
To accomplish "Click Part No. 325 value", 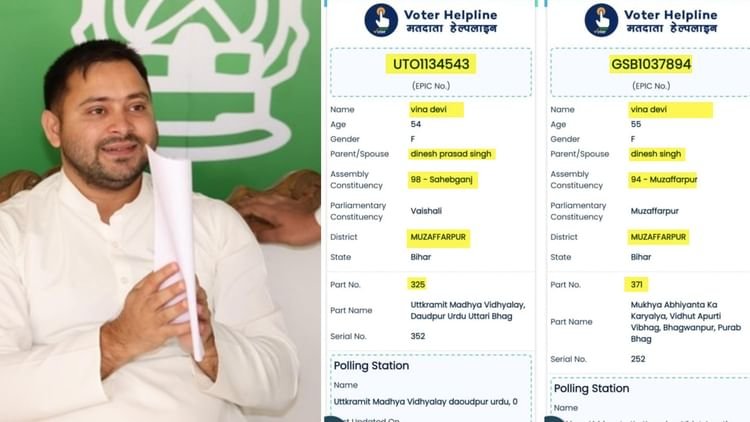I will 418,285.
